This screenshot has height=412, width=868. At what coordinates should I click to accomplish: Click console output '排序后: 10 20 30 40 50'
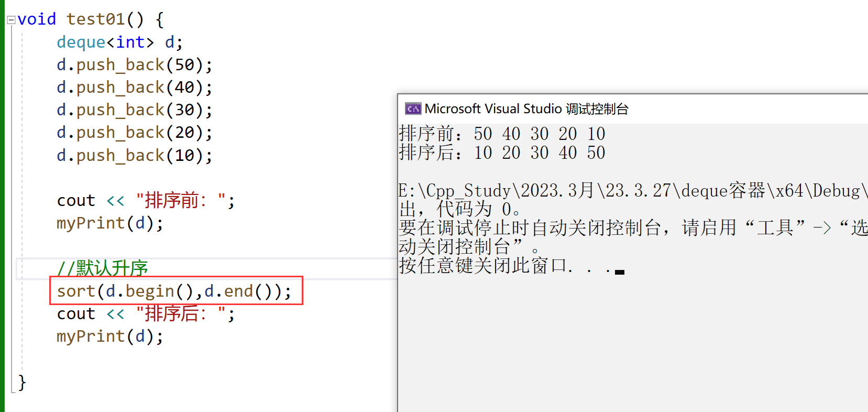502,153
